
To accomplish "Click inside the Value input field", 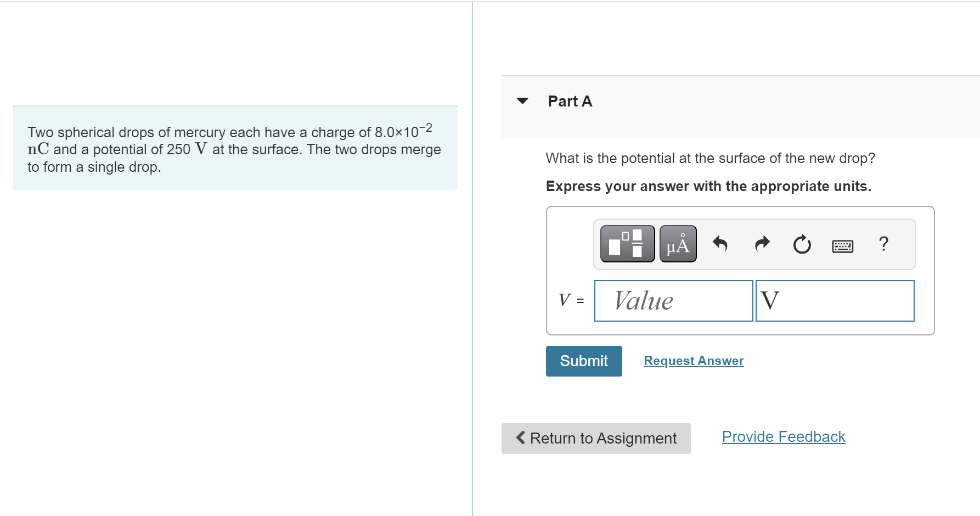I will [x=673, y=301].
